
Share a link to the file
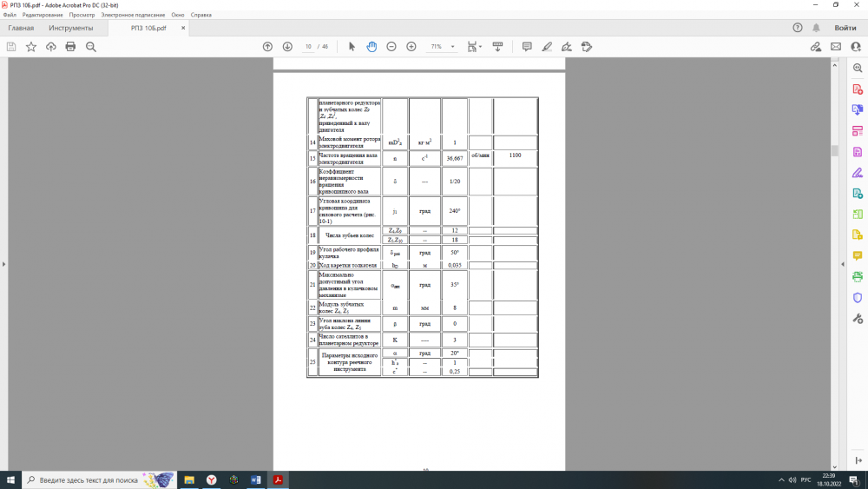pyautogui.click(x=815, y=47)
